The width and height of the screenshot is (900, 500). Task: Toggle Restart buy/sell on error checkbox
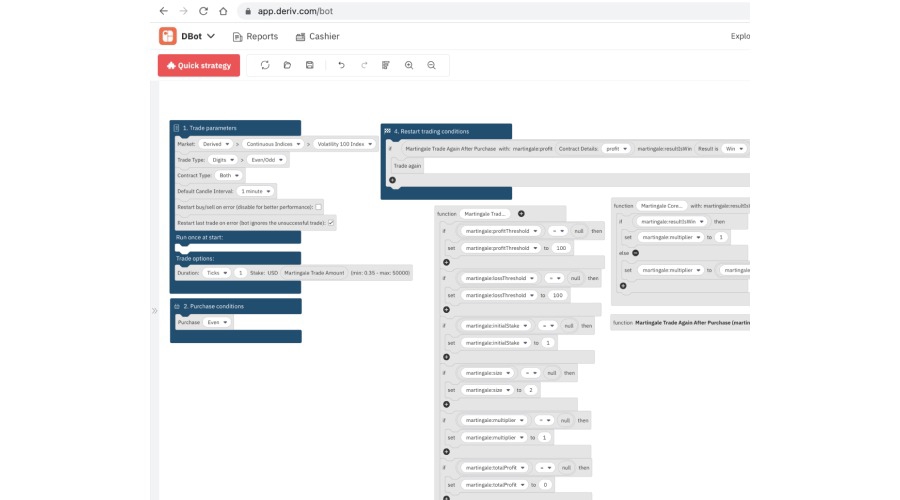[319, 207]
